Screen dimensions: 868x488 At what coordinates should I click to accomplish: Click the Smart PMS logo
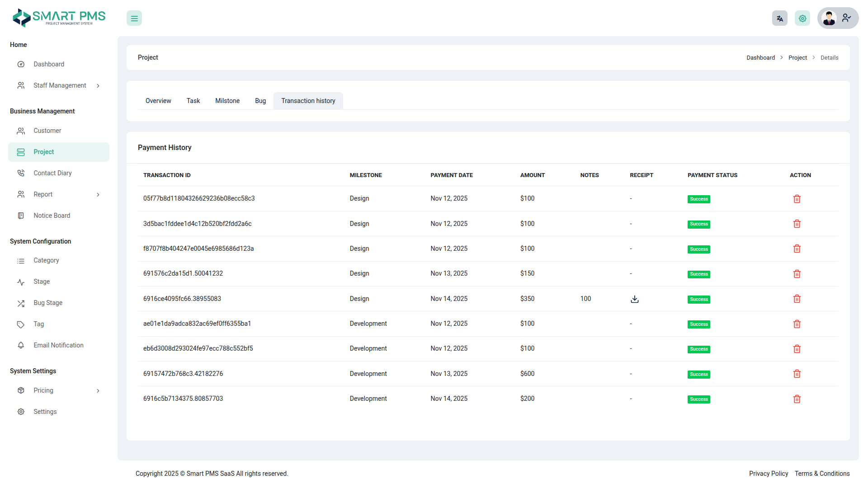[59, 18]
